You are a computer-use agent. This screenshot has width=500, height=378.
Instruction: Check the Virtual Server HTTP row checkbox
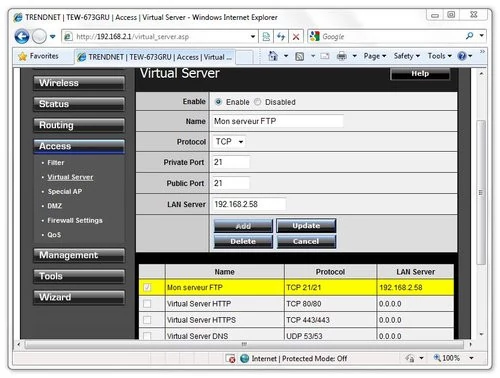147,304
